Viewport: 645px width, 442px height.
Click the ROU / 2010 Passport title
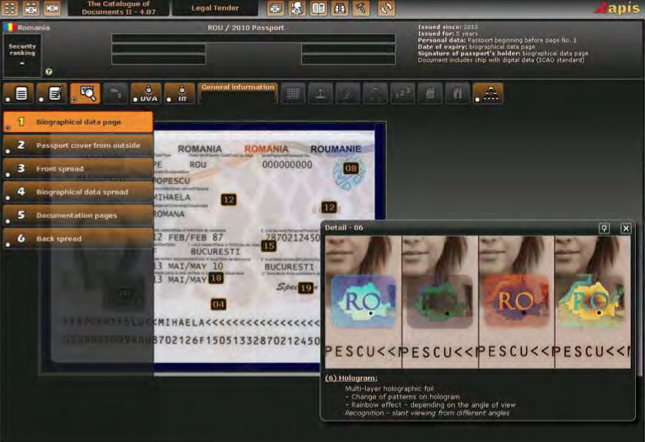[x=246, y=28]
